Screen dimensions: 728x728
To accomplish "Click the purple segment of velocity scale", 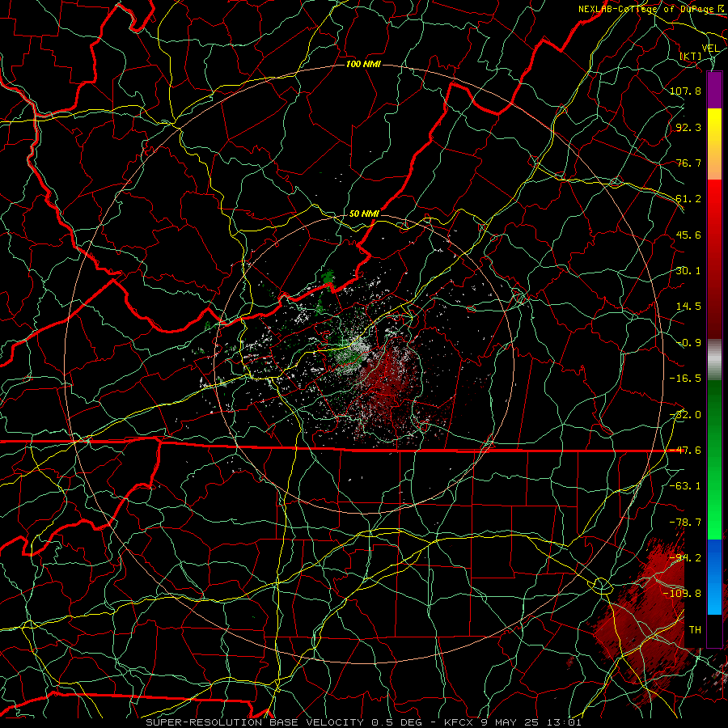I will (714, 90).
